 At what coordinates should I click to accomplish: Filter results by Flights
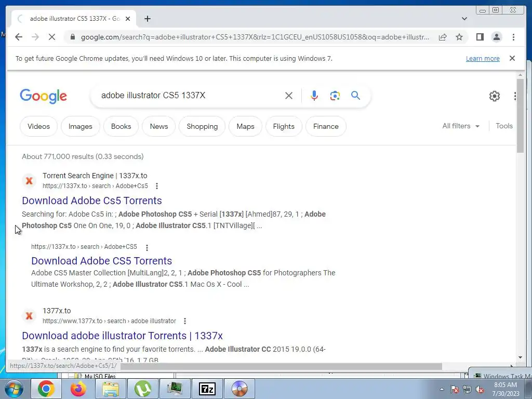(284, 126)
